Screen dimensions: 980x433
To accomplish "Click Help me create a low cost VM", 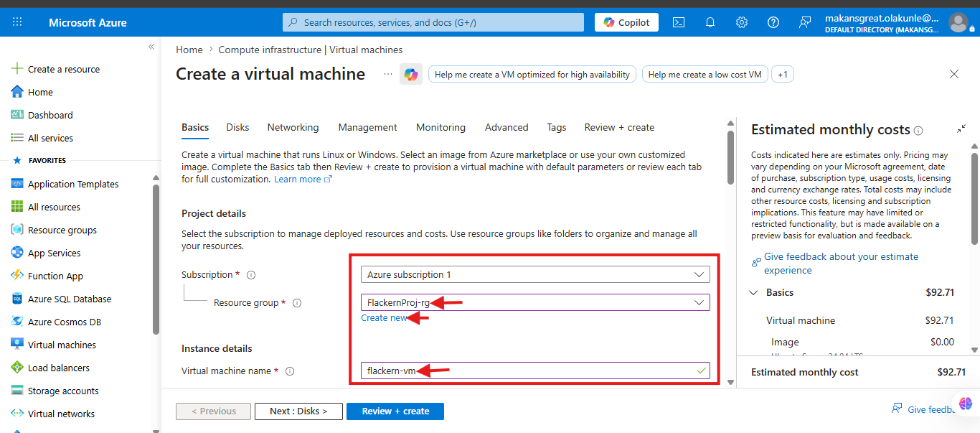I will (705, 74).
